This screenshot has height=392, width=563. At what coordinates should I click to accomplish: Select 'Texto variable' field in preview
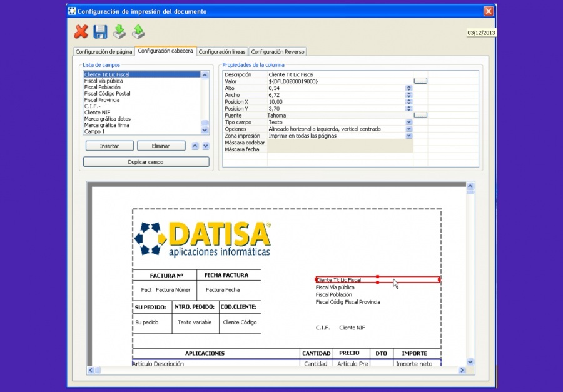point(195,323)
